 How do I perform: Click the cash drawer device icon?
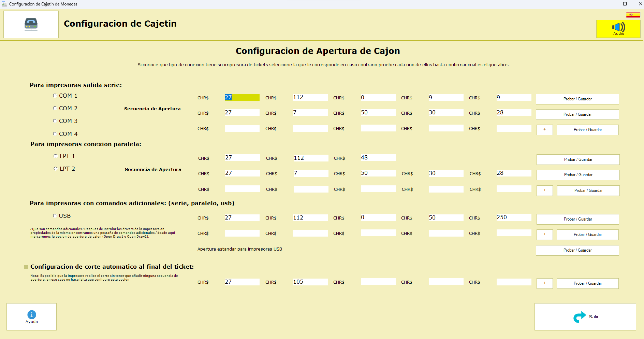point(31,24)
